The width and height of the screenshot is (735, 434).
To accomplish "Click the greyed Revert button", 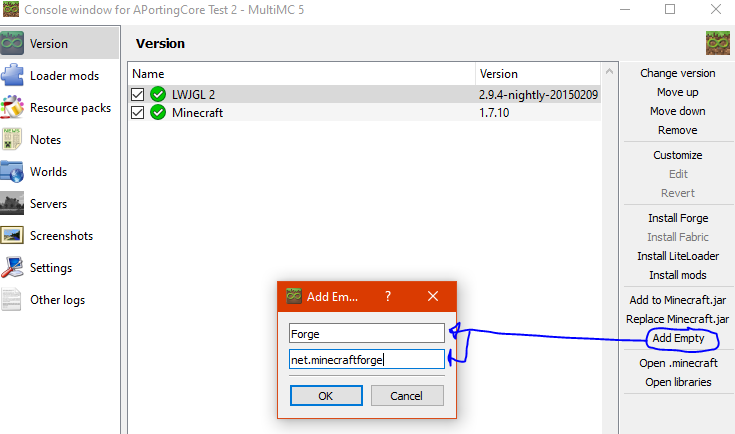I will pos(678,193).
